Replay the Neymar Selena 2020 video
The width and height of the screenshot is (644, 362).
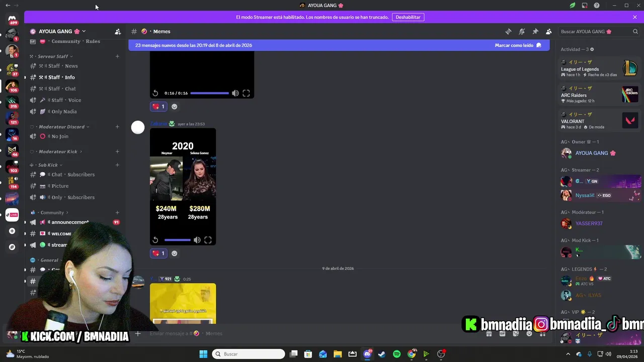pos(155,240)
